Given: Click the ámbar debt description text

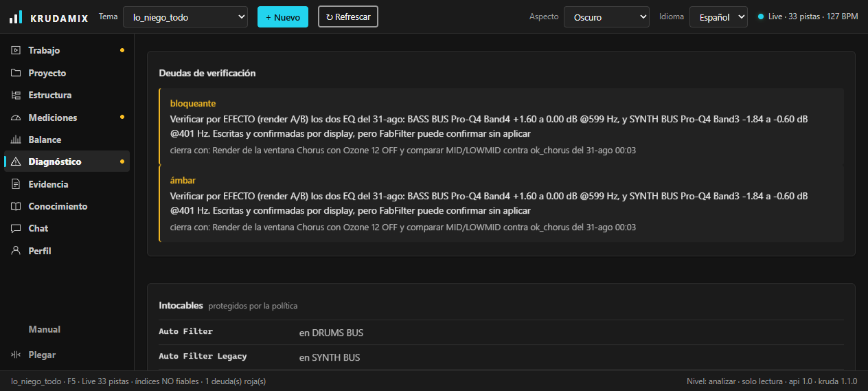Looking at the screenshot, I should [489, 203].
